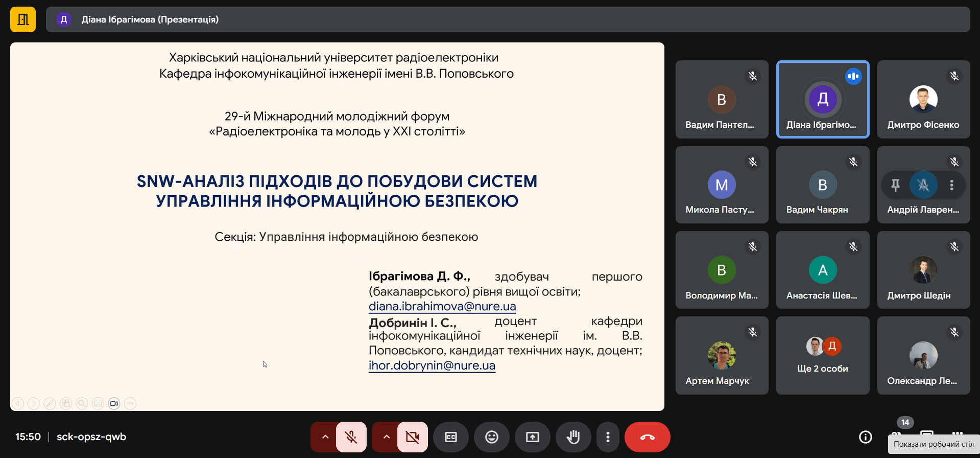
Task: Click meeting code sck-opsz-qwb
Action: 91,437
